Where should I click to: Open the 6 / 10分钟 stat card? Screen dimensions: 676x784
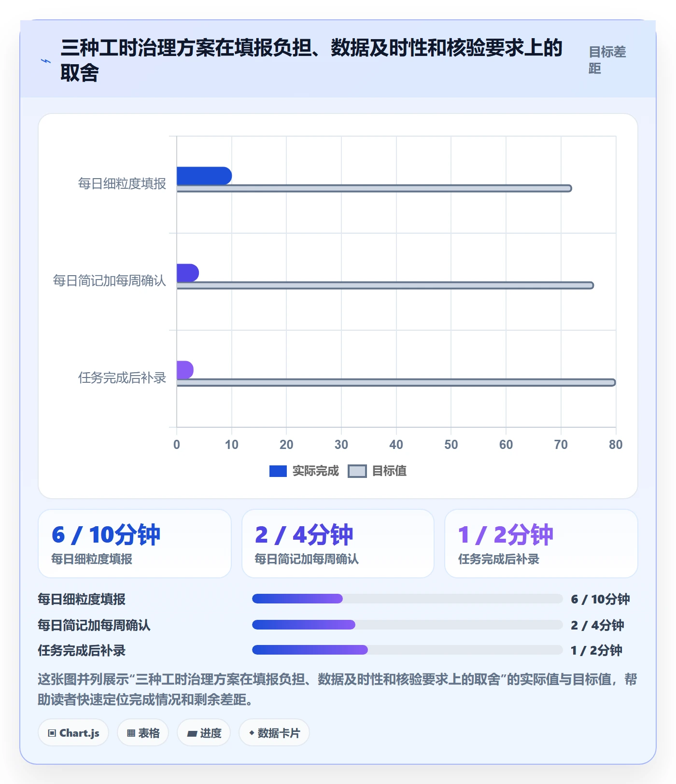(x=135, y=544)
